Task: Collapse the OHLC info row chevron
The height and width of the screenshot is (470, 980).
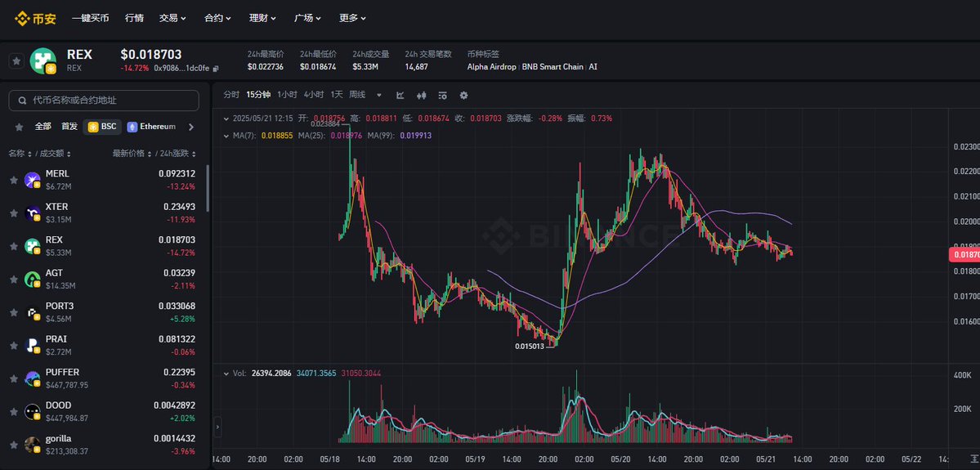Action: [227, 118]
